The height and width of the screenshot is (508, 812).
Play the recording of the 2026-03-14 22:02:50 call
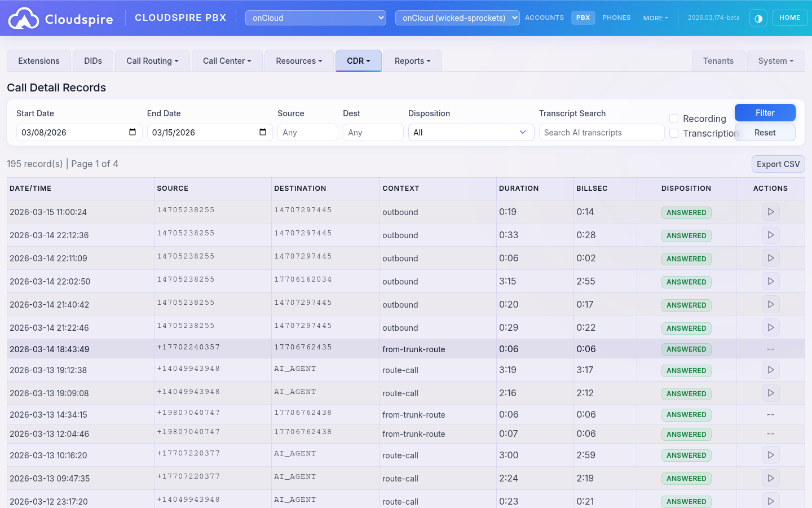[x=770, y=281]
